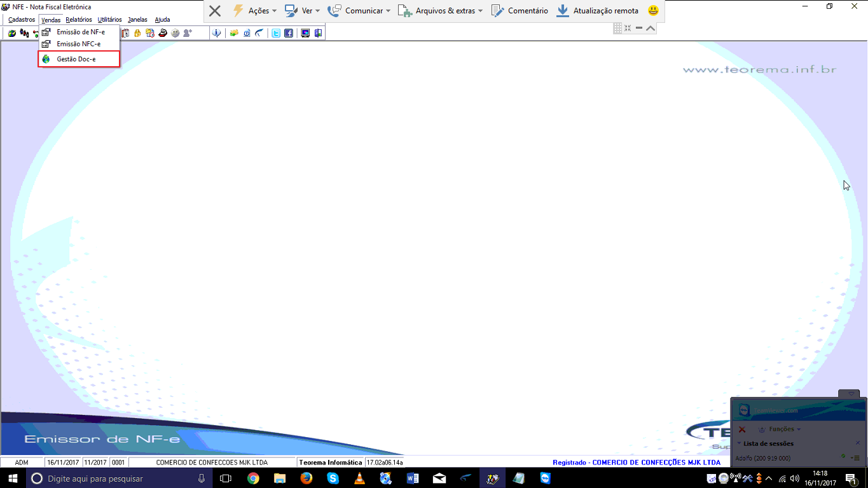Screen dimensions: 868x488
Task: Select Emissão NFC-e menu entry
Action: (79, 44)
